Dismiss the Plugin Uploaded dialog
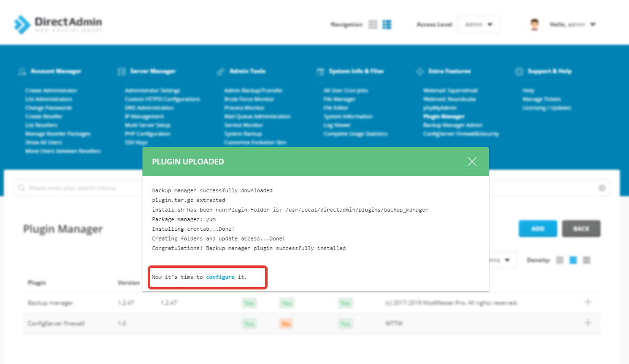Image resolution: width=629 pixels, height=364 pixels. click(472, 162)
